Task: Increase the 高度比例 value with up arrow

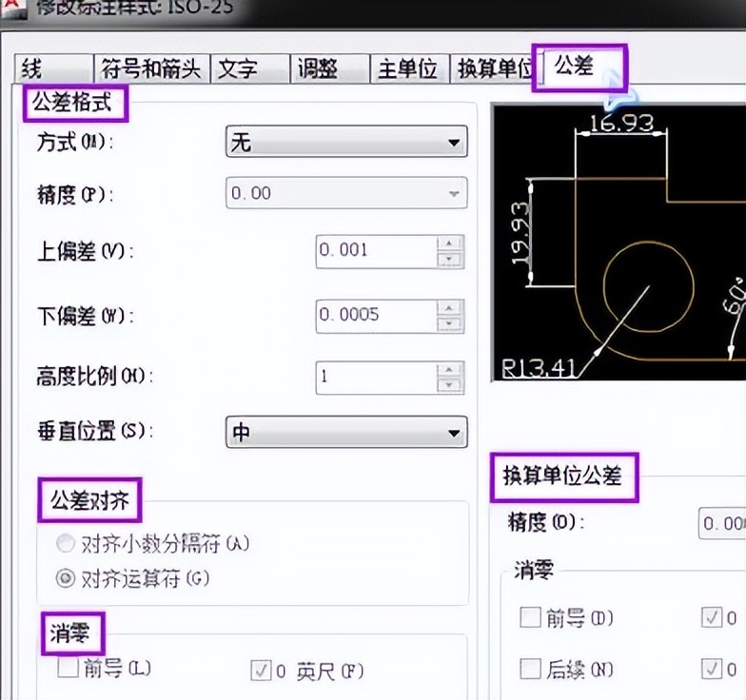Action: coord(449,369)
